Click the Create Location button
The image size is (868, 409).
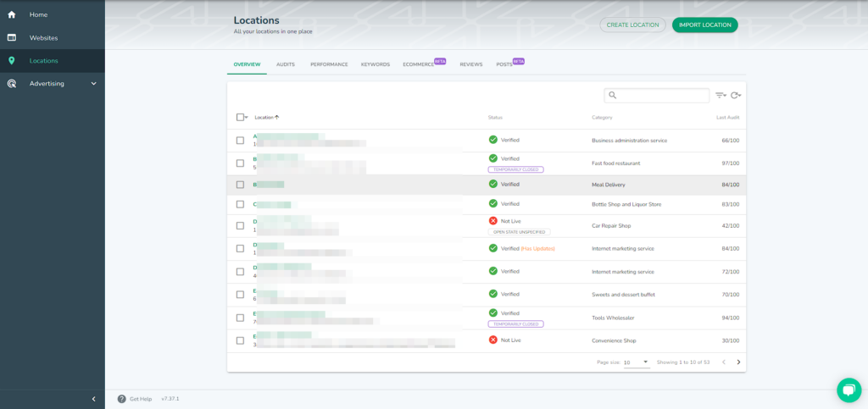pyautogui.click(x=632, y=25)
